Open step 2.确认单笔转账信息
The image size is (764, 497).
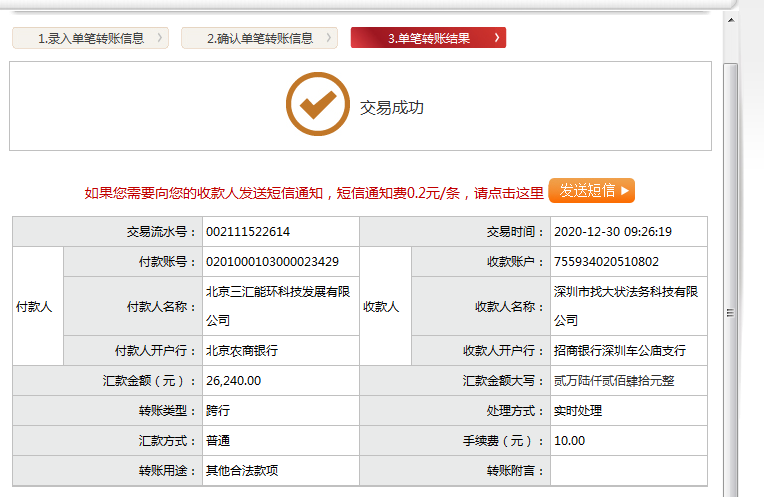[x=259, y=39]
